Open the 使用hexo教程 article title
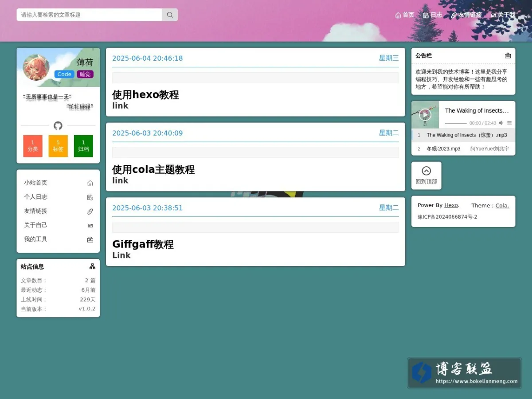 [145, 94]
